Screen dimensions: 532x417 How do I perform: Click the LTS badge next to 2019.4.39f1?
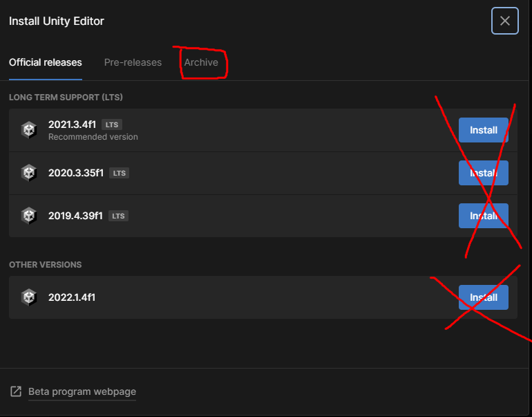tap(118, 216)
